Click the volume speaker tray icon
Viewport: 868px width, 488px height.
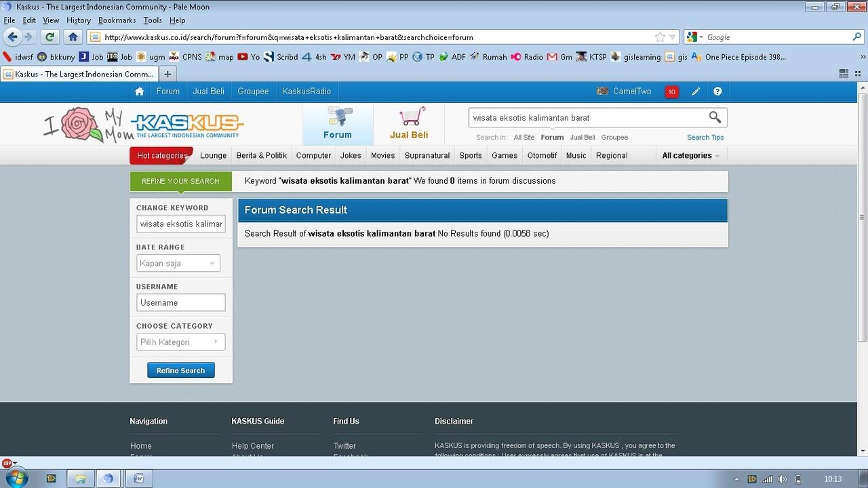[783, 479]
